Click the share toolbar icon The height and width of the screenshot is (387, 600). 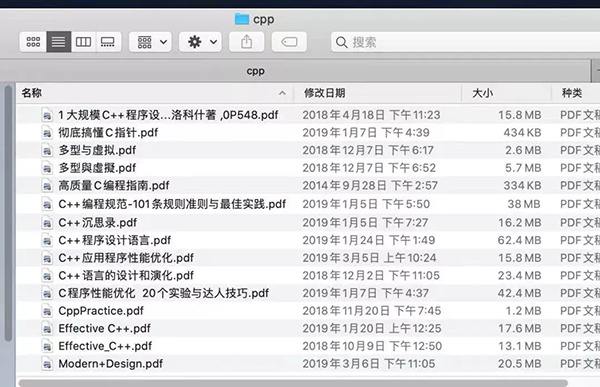[246, 42]
